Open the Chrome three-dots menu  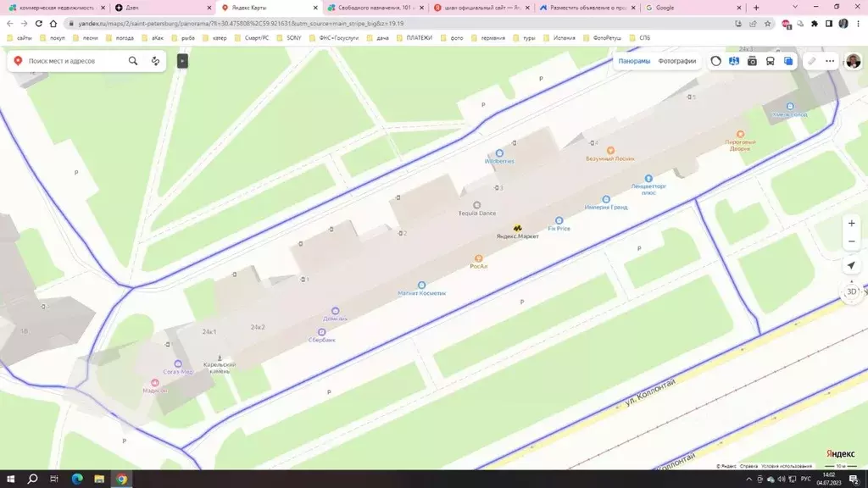858,24
